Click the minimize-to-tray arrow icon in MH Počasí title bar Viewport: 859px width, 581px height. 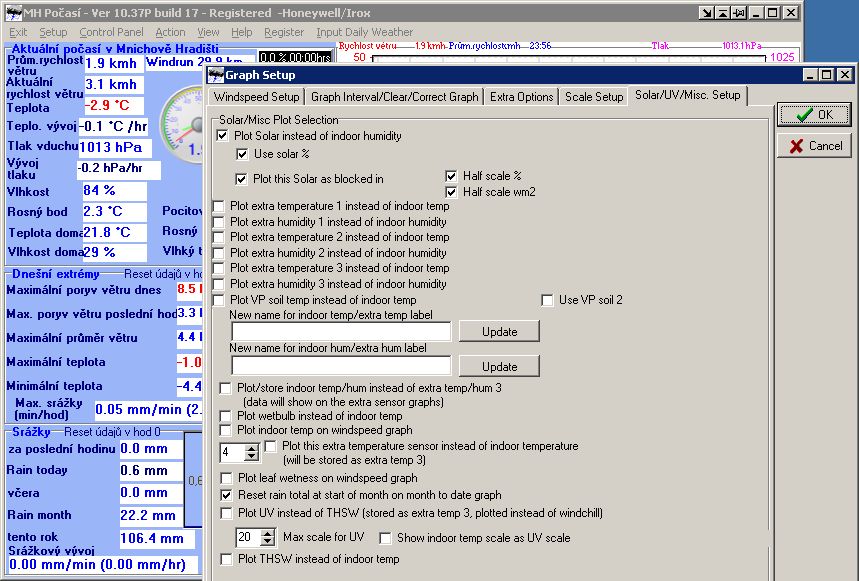(706, 13)
